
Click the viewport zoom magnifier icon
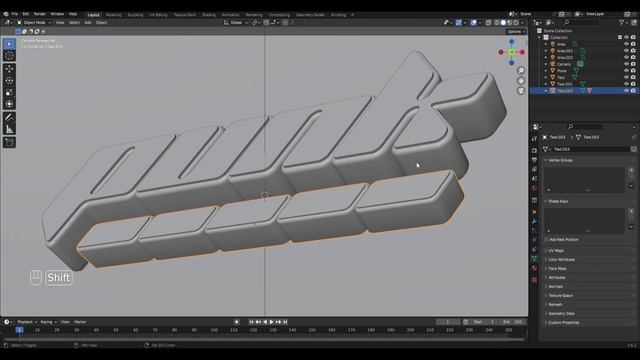click(x=521, y=71)
